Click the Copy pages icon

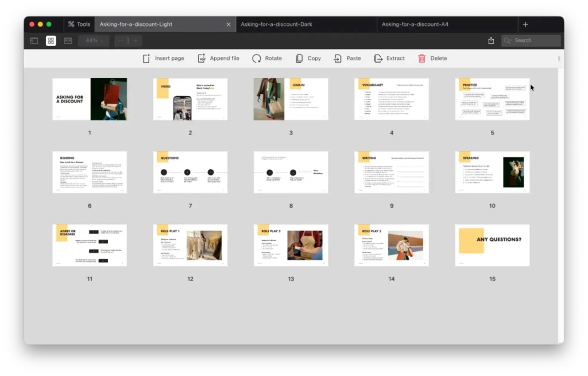pyautogui.click(x=299, y=58)
